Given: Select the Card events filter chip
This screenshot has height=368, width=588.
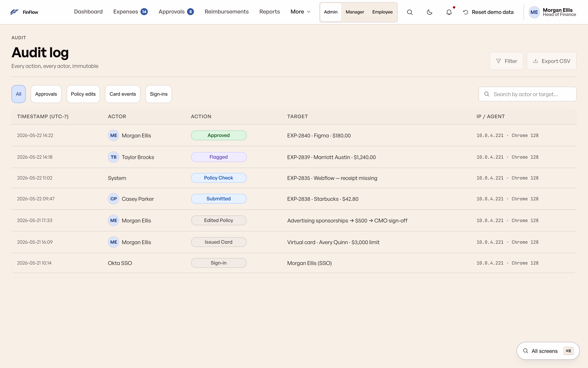Looking at the screenshot, I should 123,94.
